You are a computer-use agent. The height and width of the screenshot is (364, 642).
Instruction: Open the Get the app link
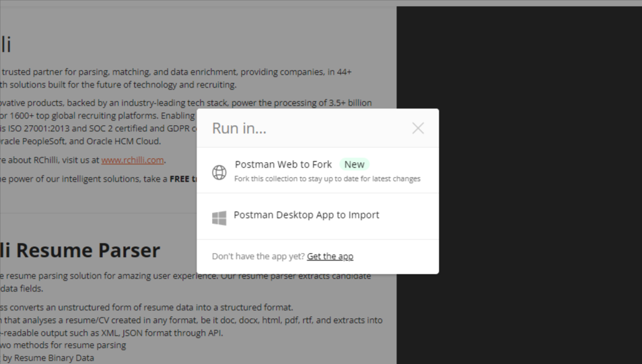click(330, 256)
